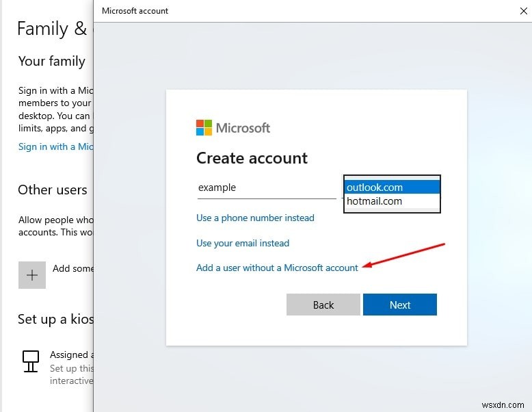Screen dimensions: 532x412
Task: Choose hotmail.com from the domain list
Action: click(392, 201)
